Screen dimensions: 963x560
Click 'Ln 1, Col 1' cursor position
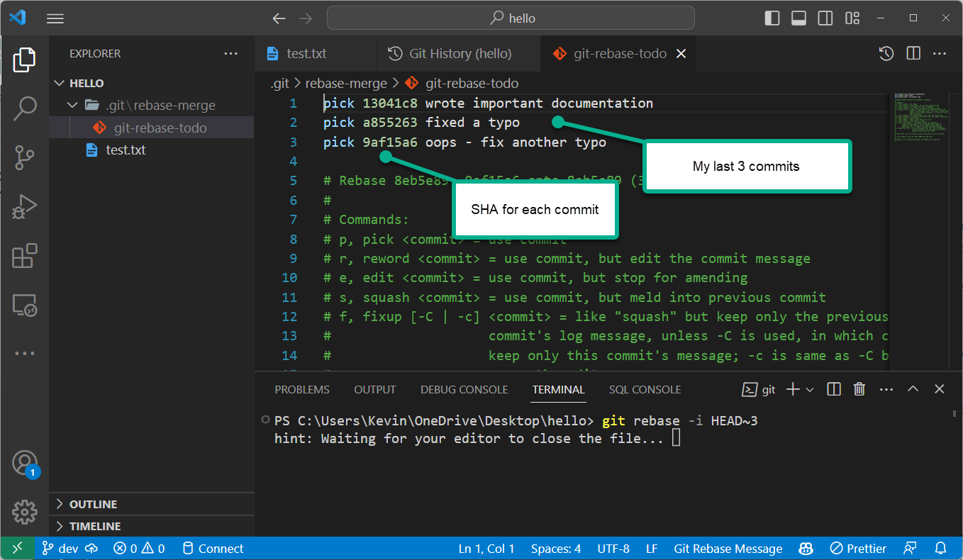click(x=486, y=548)
